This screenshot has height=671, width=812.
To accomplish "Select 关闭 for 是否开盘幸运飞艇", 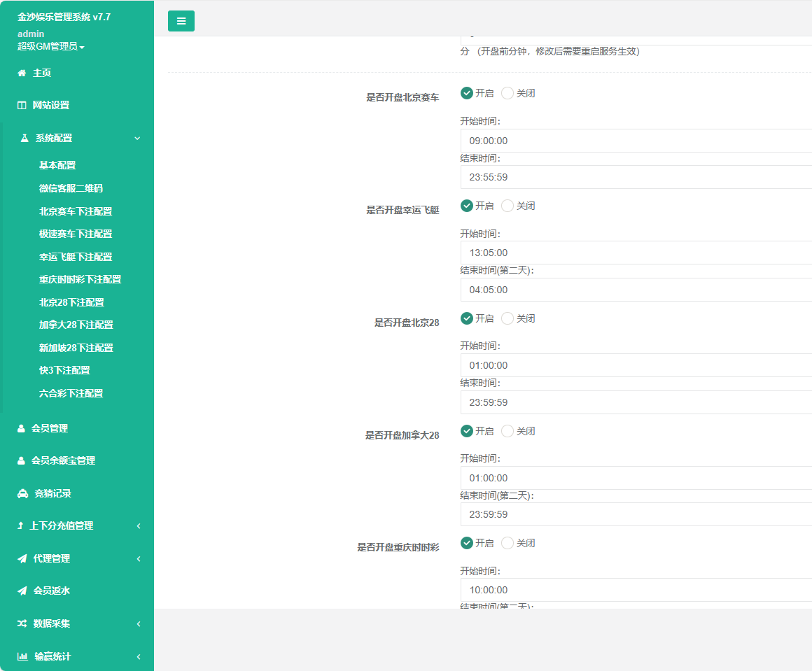I will [x=507, y=206].
